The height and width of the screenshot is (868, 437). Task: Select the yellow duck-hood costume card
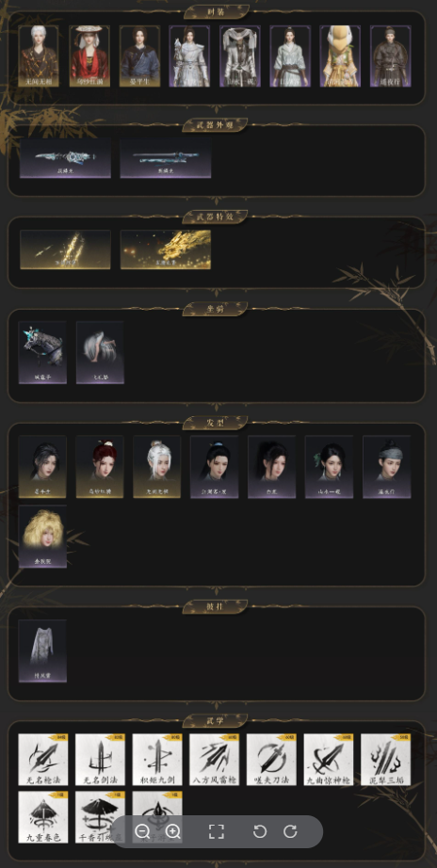tap(340, 56)
